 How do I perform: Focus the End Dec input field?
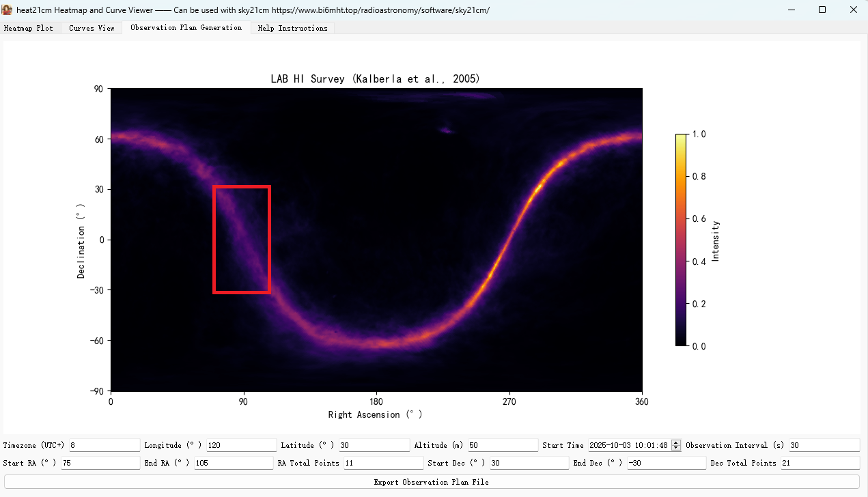666,463
